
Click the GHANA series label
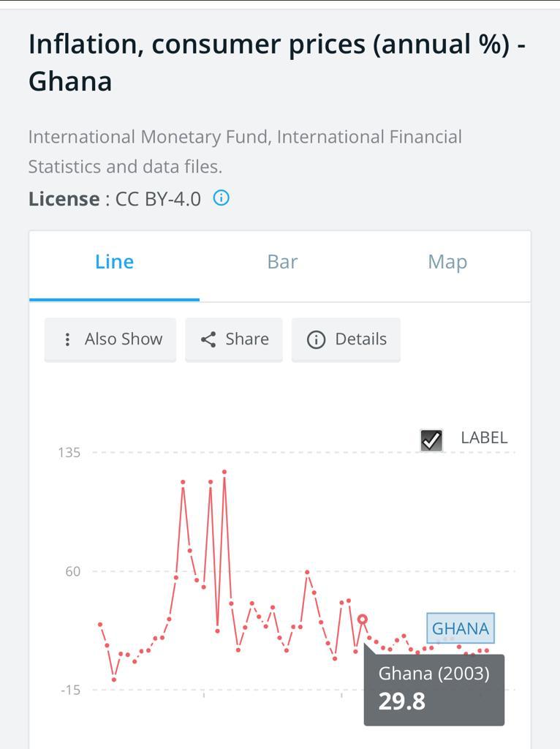pos(461,628)
